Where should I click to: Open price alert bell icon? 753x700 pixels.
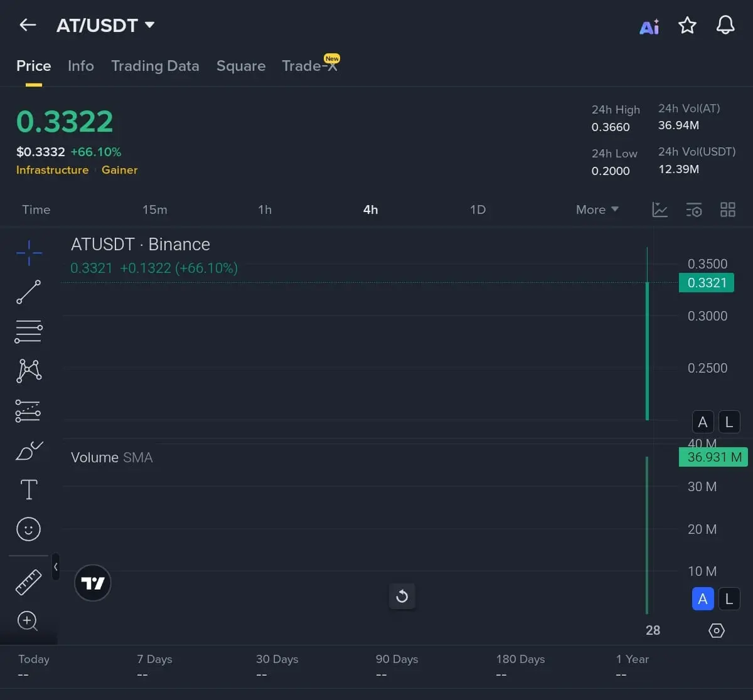click(725, 25)
